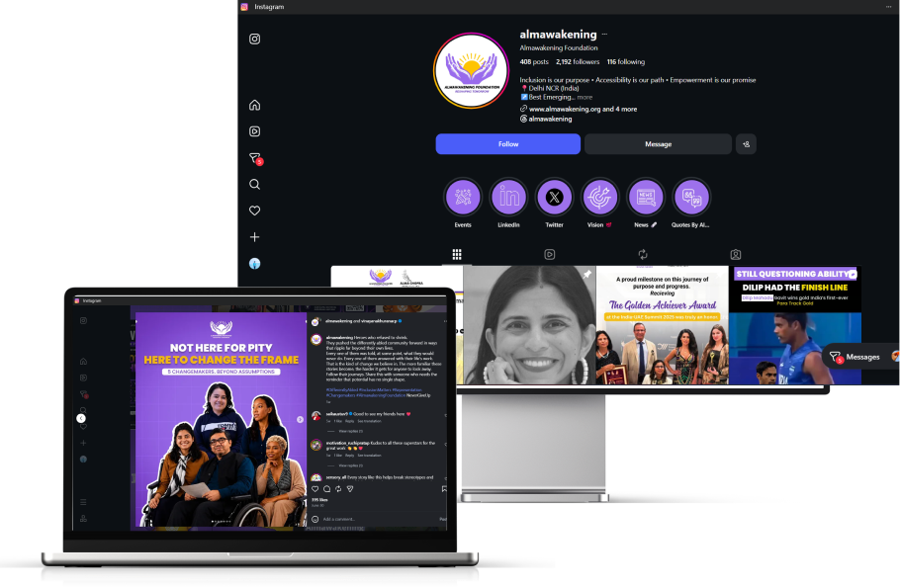Open the Vision story highlight
Viewport: 900px width, 588px height.
point(599,198)
